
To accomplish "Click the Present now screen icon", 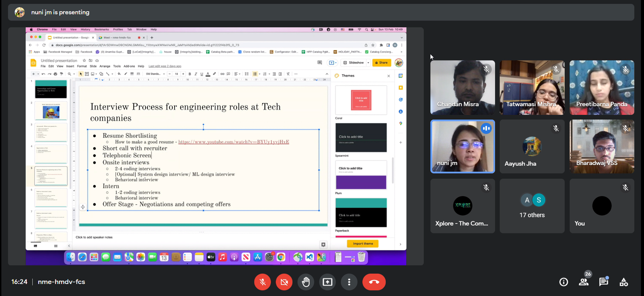I will coord(327,282).
